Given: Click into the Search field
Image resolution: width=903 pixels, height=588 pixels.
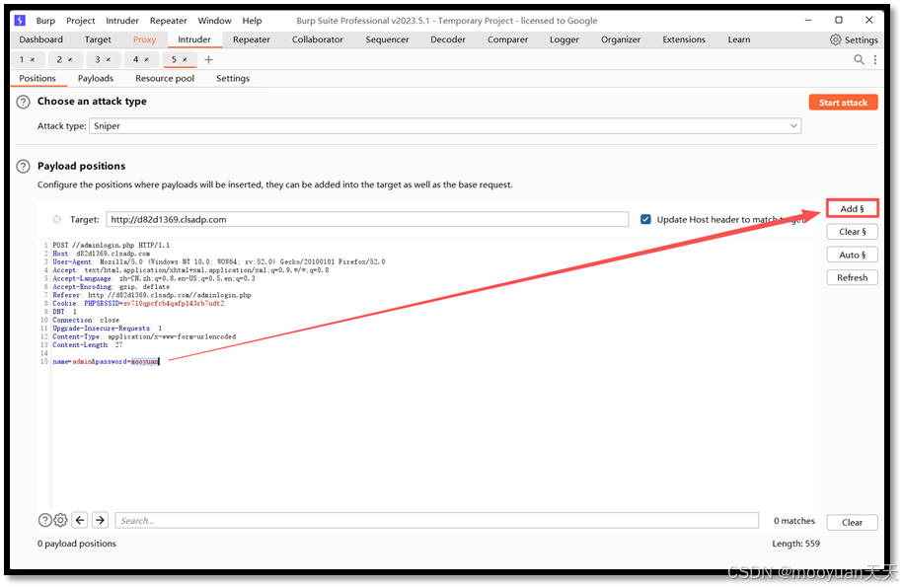Looking at the screenshot, I should pos(436,521).
